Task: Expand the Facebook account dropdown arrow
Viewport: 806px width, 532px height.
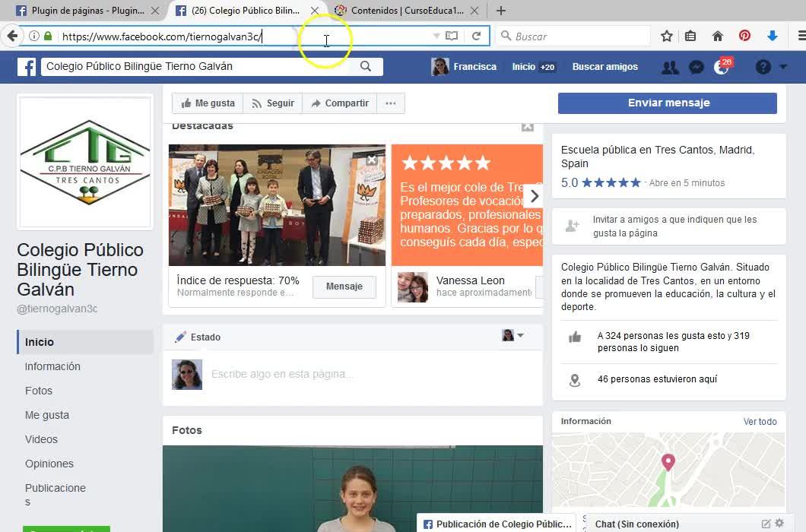Action: 783,67
